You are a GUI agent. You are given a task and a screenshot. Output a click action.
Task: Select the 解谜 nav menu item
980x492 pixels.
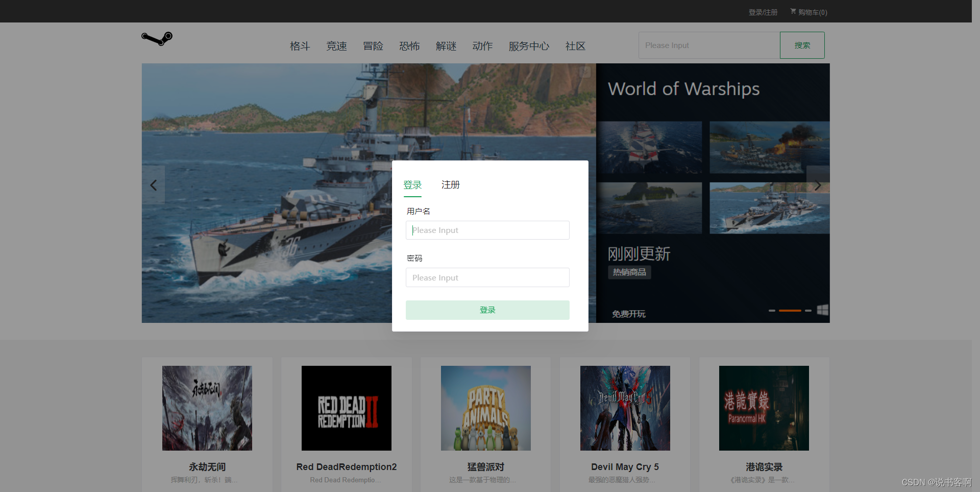(446, 46)
